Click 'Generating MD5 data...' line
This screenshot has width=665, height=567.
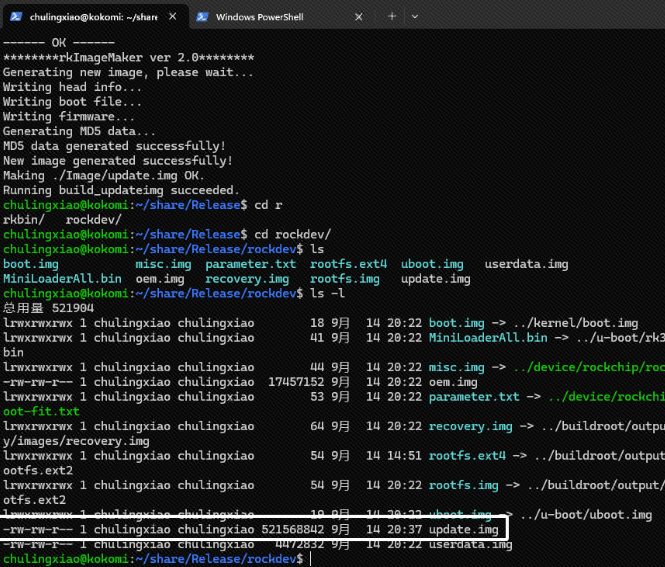pyautogui.click(x=79, y=131)
